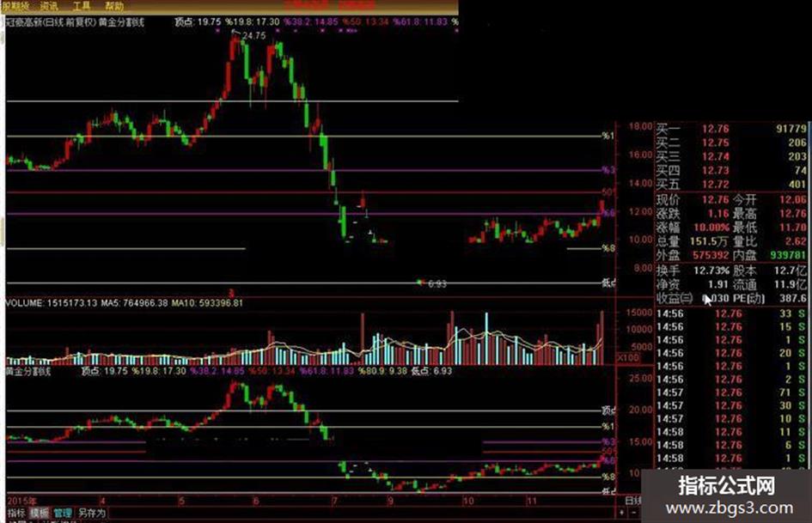Viewport: 812px width, 523px height.
Task: Click the 买五 bid row at 12.72
Action: point(731,185)
